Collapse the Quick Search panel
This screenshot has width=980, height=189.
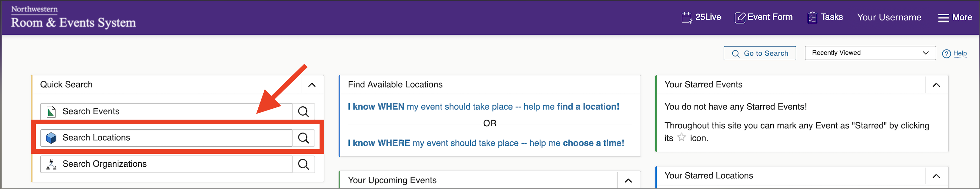pyautogui.click(x=312, y=85)
